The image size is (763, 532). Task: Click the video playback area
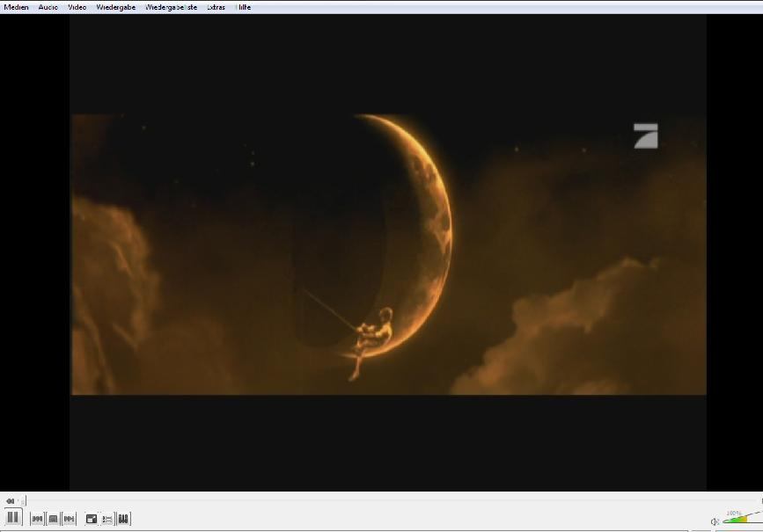point(388,253)
